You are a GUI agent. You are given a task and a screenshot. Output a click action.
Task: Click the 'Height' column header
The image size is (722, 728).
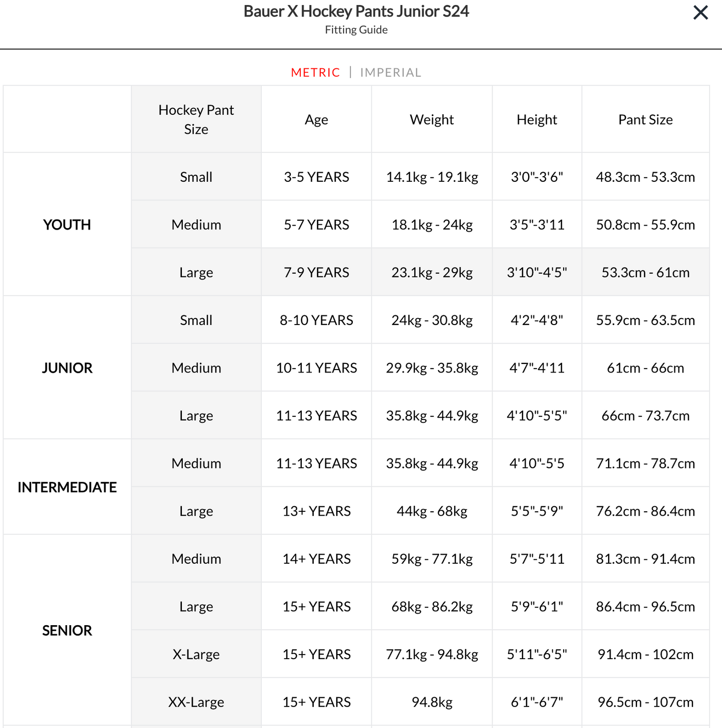(x=537, y=119)
